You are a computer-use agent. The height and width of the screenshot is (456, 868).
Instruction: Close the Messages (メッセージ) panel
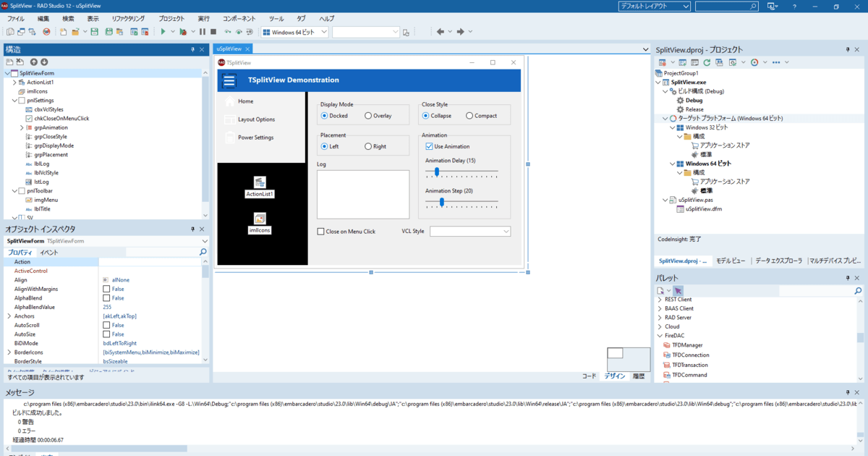click(859, 392)
